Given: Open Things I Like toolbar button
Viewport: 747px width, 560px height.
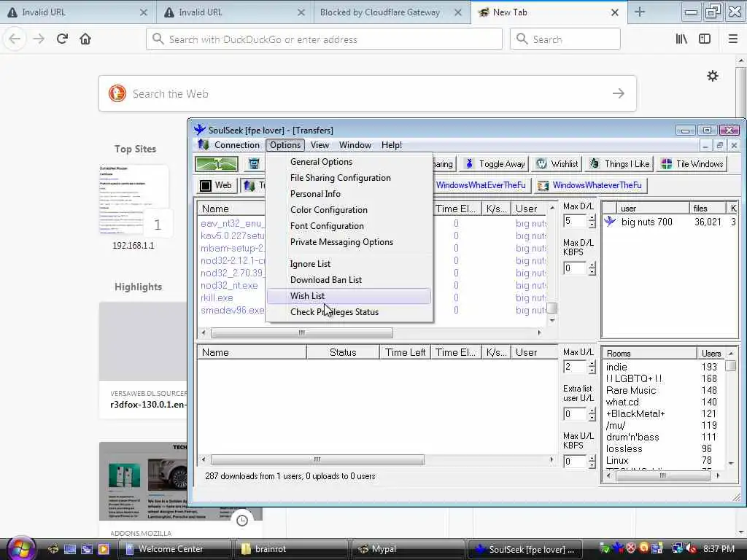Looking at the screenshot, I should (x=619, y=164).
